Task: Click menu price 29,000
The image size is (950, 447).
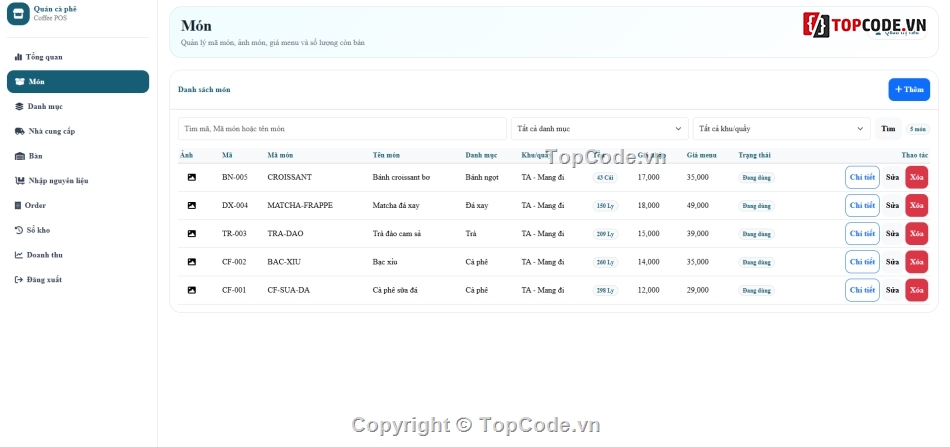Action: pyautogui.click(x=697, y=290)
